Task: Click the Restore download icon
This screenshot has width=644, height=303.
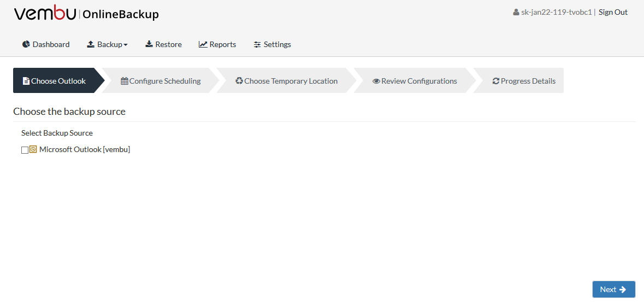Action: pos(149,44)
